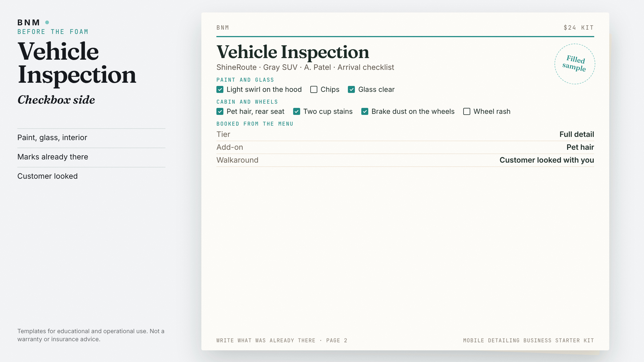Click the 'PAINT AND GLASS' section heading
The image size is (644, 362).
tap(245, 80)
